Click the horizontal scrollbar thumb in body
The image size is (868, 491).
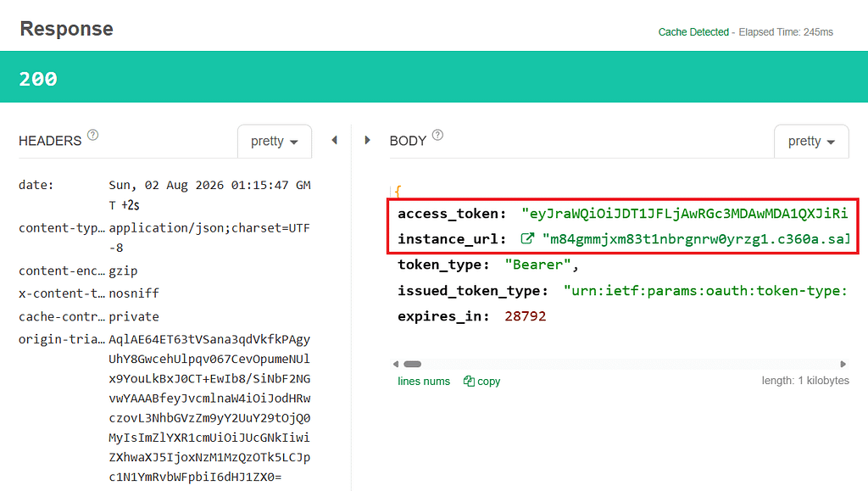(x=413, y=364)
